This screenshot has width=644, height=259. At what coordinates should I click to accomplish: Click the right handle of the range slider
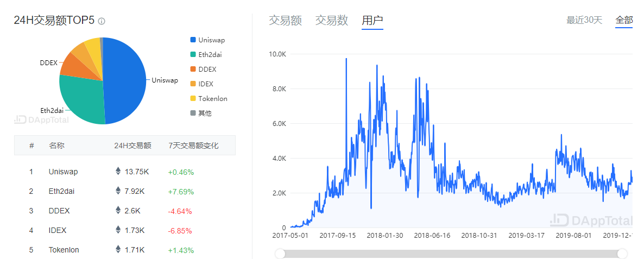(x=622, y=254)
